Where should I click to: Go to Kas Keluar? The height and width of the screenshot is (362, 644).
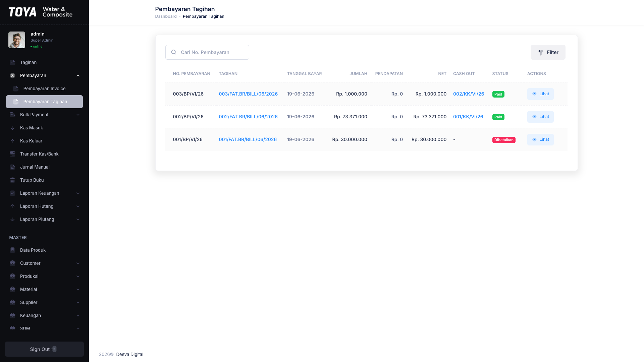click(x=44, y=141)
